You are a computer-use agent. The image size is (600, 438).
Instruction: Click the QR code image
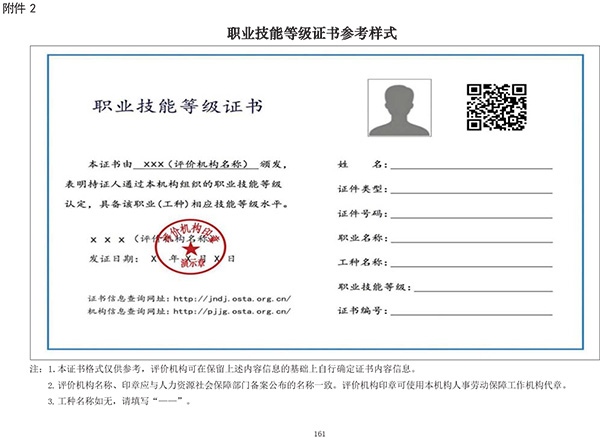pos(496,107)
